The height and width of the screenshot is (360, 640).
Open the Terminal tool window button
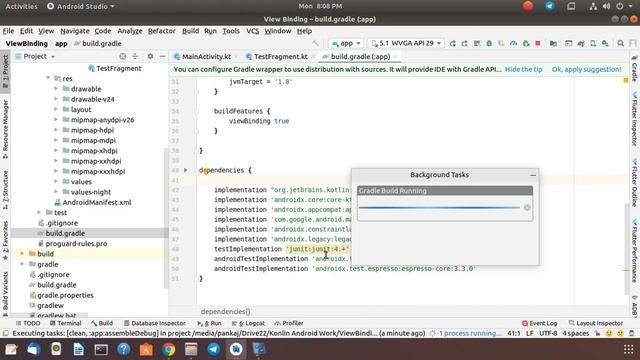coord(66,323)
